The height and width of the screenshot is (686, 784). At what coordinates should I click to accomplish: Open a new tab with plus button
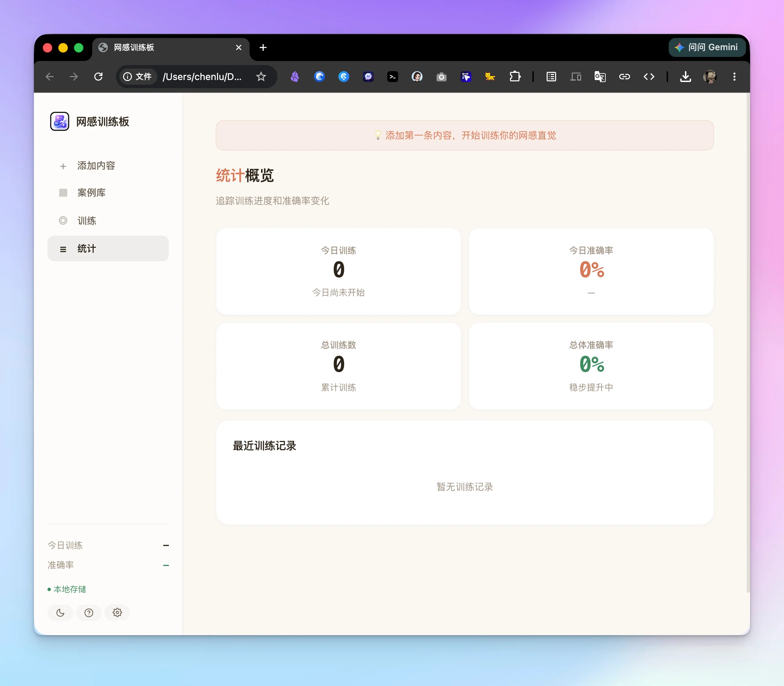tap(263, 47)
